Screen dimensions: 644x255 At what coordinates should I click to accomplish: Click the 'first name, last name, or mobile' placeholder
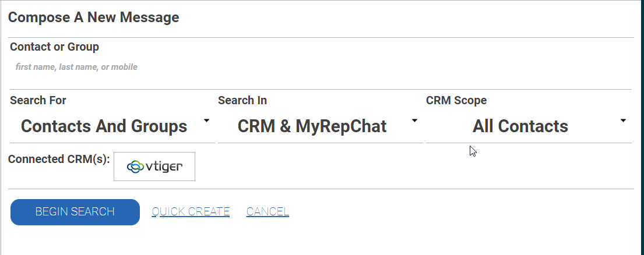coord(76,67)
